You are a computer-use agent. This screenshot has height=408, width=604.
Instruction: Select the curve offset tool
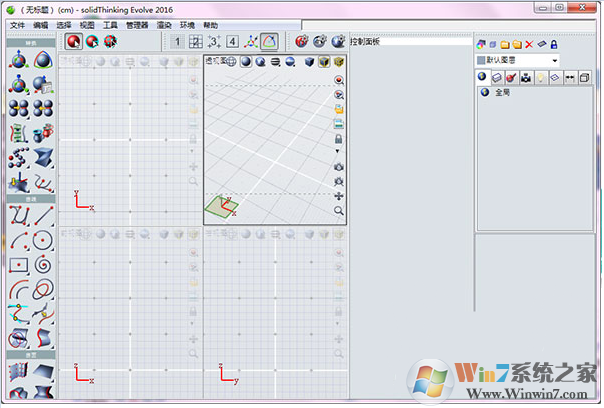18,289
